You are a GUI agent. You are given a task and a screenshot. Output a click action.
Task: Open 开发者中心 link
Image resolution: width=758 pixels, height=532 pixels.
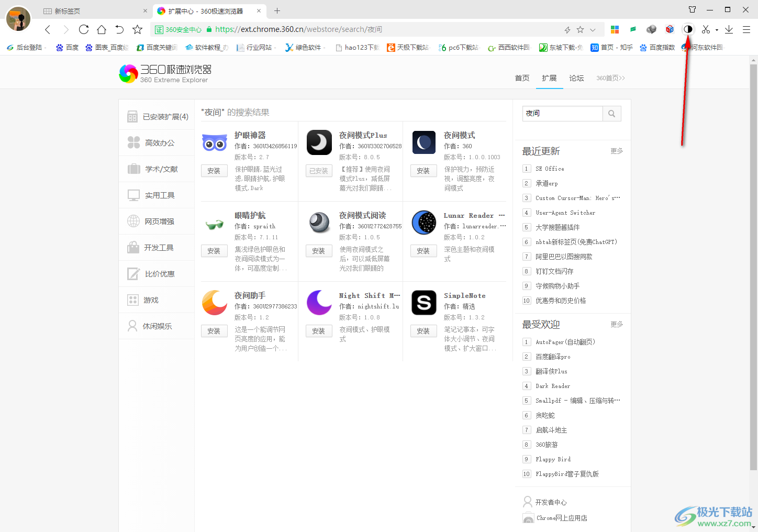pyautogui.click(x=551, y=502)
